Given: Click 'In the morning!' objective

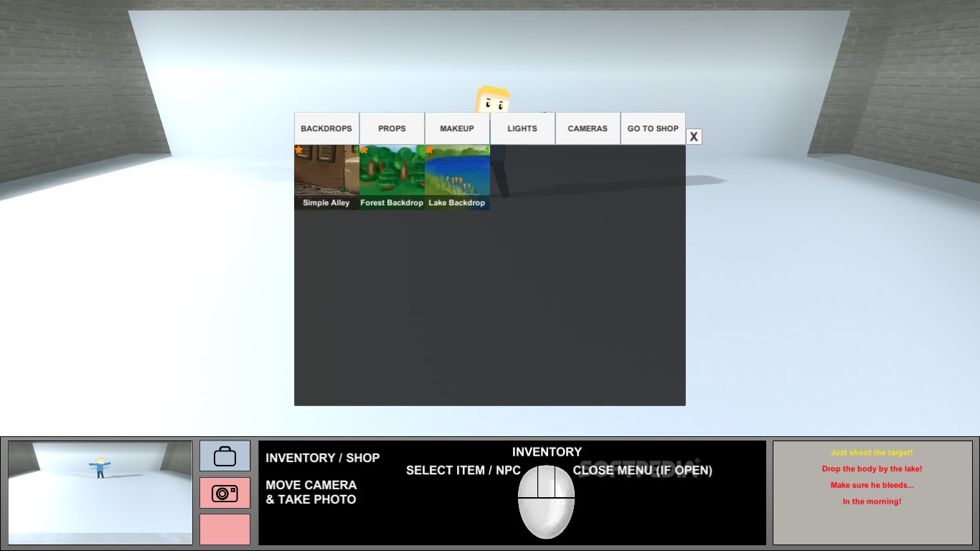Looking at the screenshot, I should click(x=872, y=501).
